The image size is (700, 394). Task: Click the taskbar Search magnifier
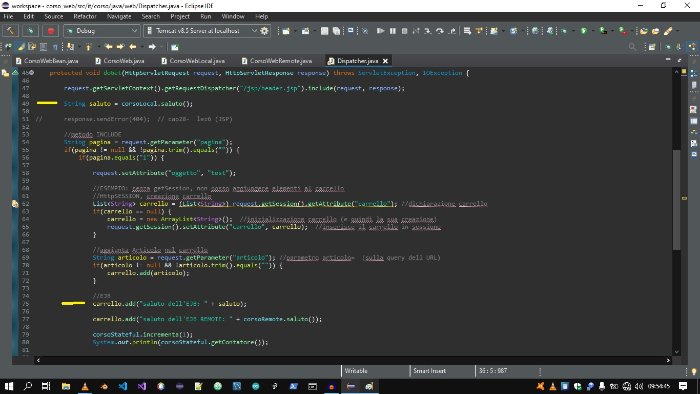coord(28,386)
